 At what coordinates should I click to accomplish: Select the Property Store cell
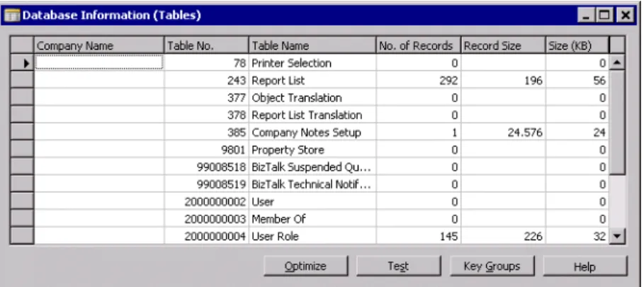312,150
